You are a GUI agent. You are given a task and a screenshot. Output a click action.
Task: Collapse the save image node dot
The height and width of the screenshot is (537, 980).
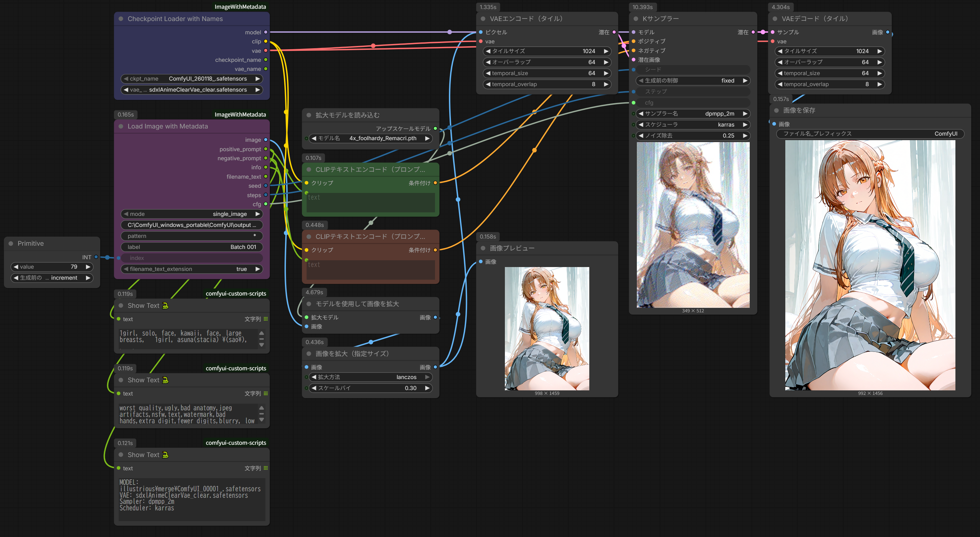[776, 110]
